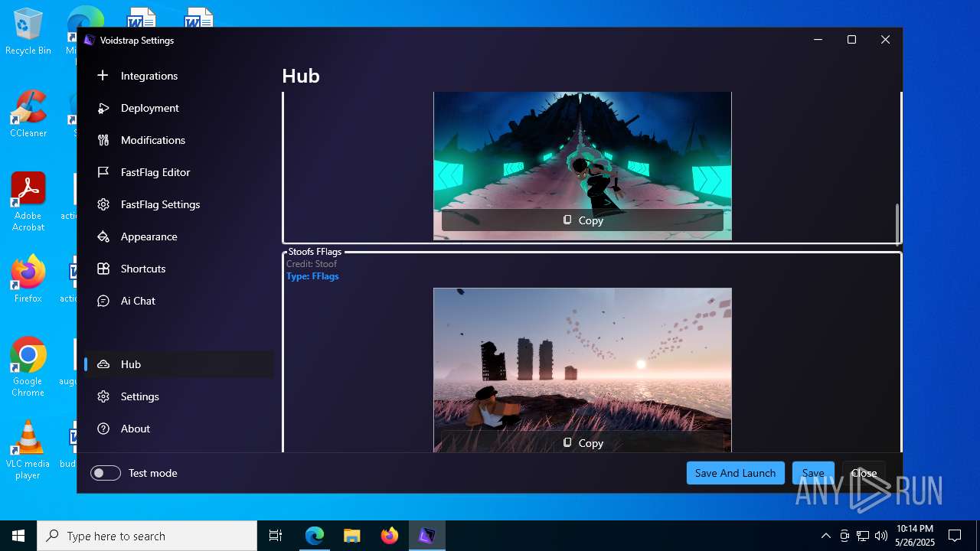Open FastFlag Editor page

coord(179,172)
